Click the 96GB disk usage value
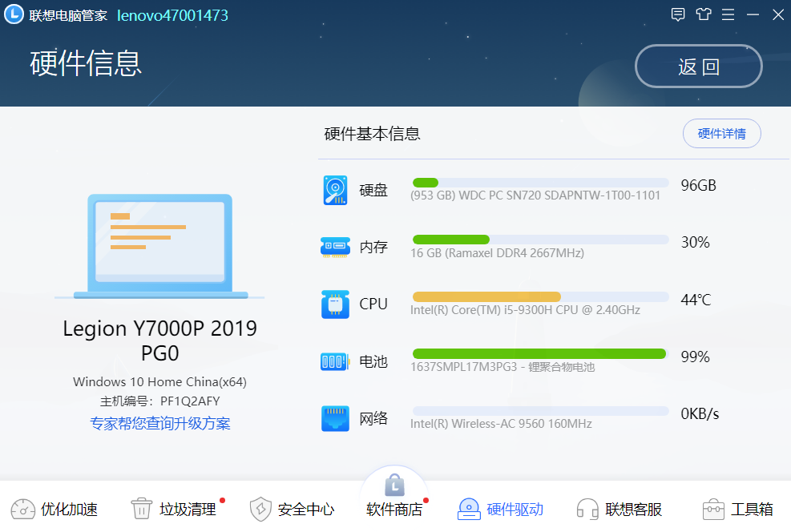The image size is (791, 532). 699,186
